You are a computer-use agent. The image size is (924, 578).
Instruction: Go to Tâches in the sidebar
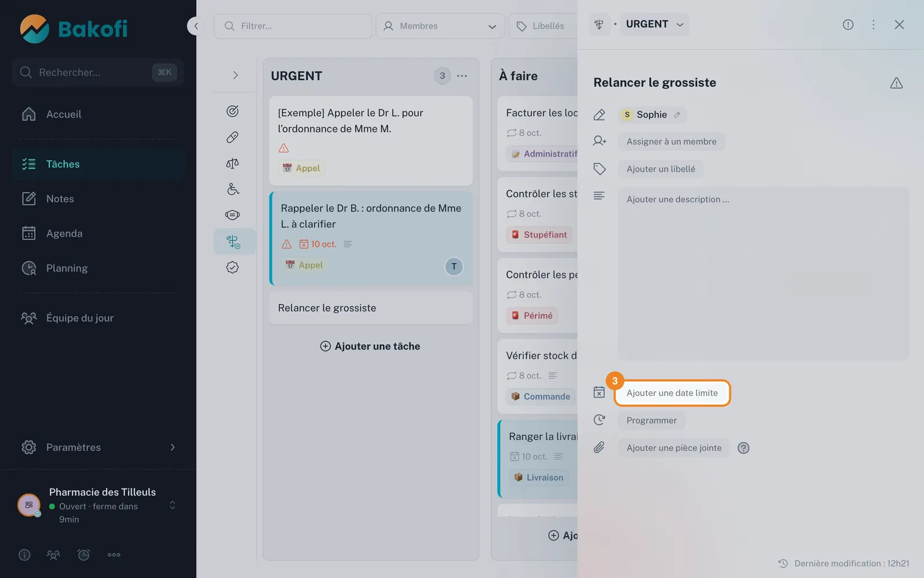point(98,164)
